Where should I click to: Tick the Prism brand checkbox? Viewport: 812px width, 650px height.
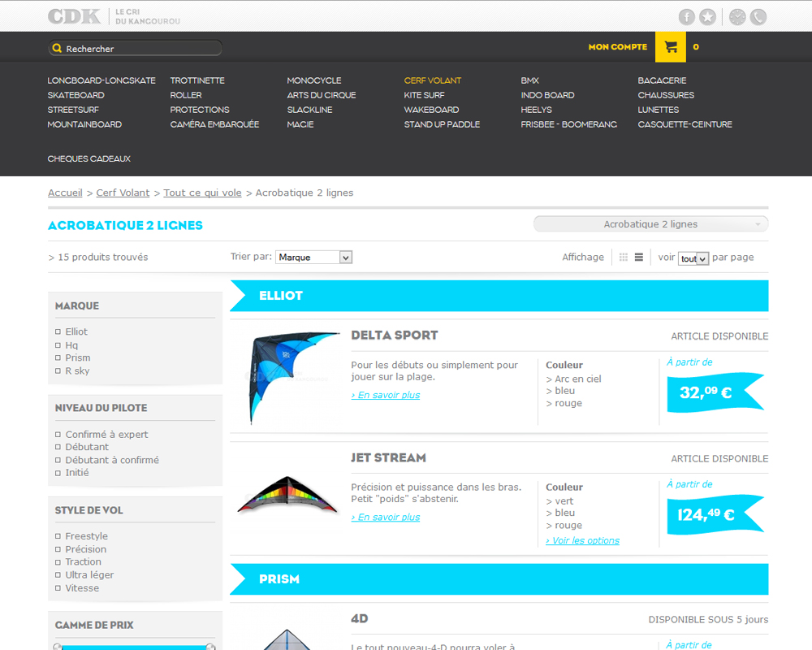pos(58,357)
